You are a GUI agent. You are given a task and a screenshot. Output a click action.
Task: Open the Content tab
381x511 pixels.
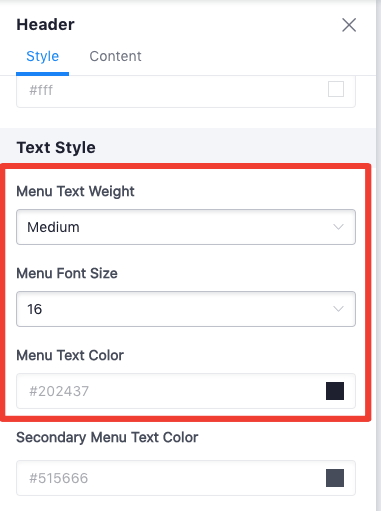point(115,56)
